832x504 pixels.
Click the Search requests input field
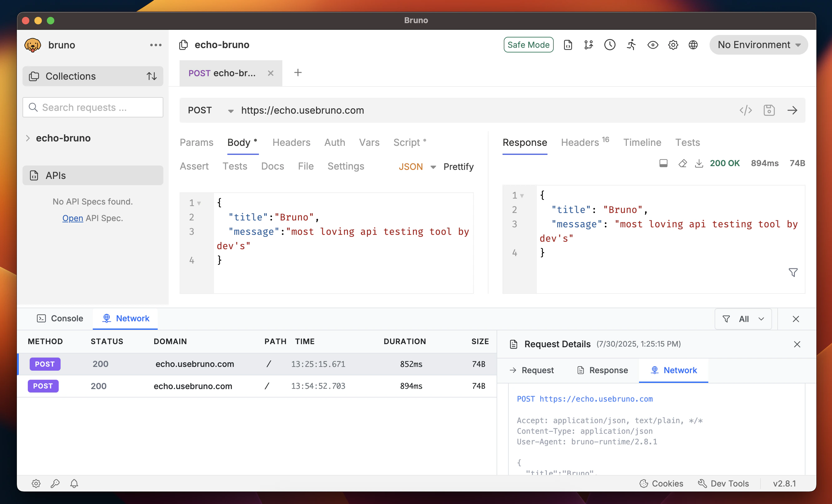point(93,107)
